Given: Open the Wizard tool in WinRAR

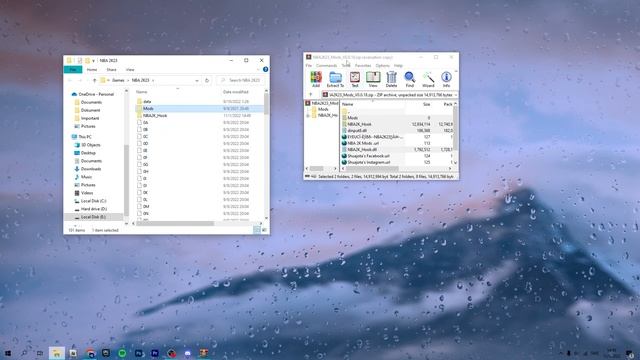Looking at the screenshot, I should pyautogui.click(x=428, y=79).
